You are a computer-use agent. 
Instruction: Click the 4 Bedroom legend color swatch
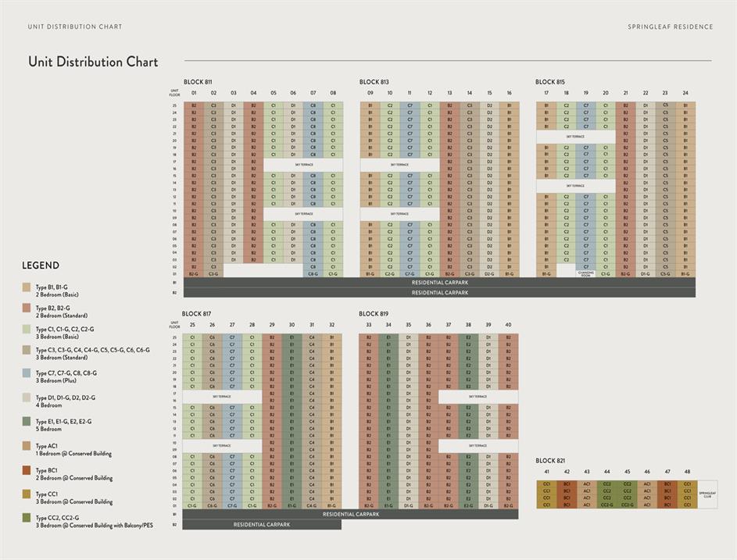[27, 398]
